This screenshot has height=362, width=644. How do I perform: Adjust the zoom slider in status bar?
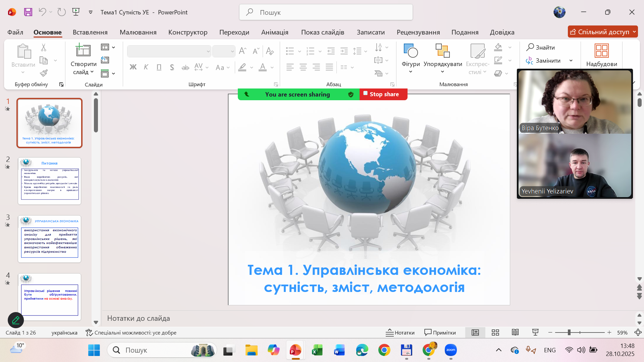569,333
